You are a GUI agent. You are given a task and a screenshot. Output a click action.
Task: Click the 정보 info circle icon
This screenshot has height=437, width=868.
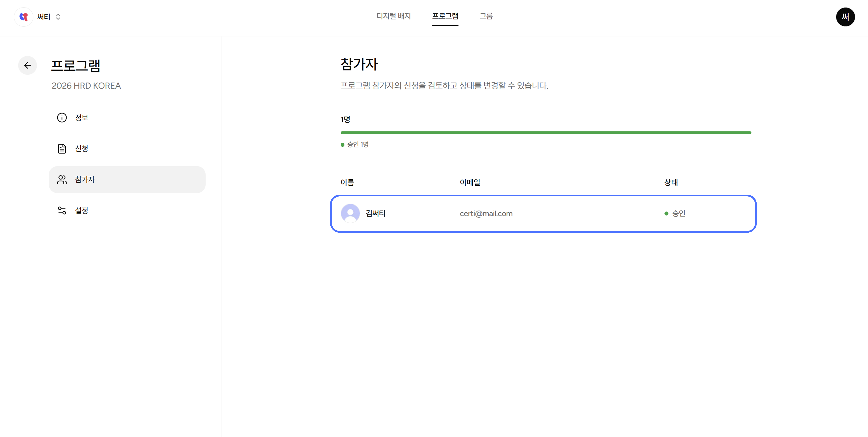coord(62,118)
